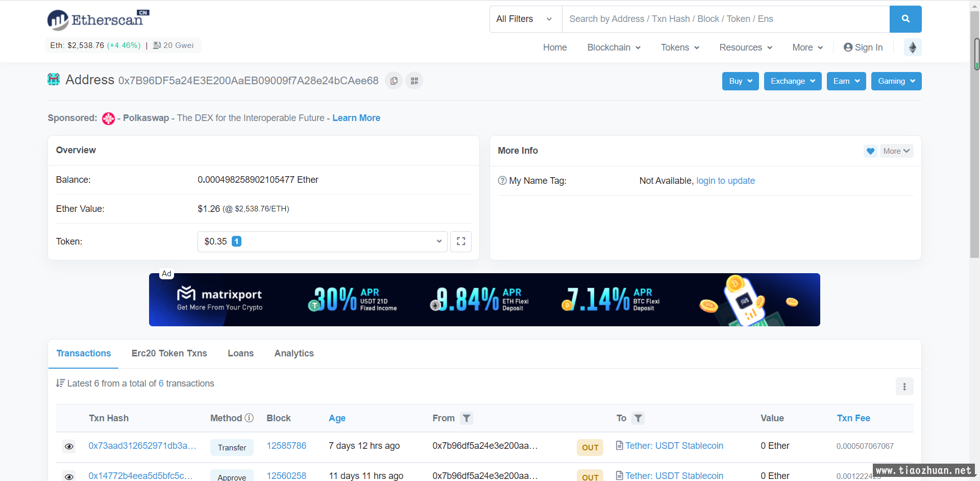The width and height of the screenshot is (980, 481).
Task: Switch to the Loans tab
Action: 240,353
